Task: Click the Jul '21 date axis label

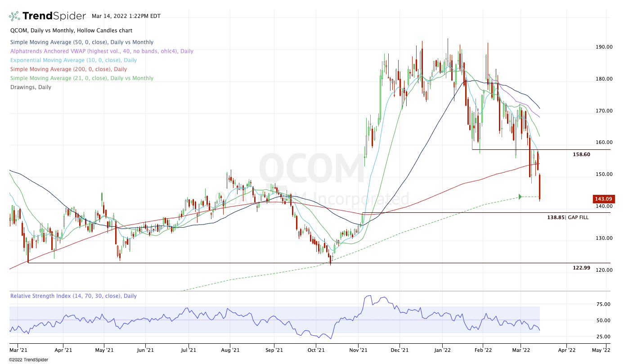Action: point(189,349)
